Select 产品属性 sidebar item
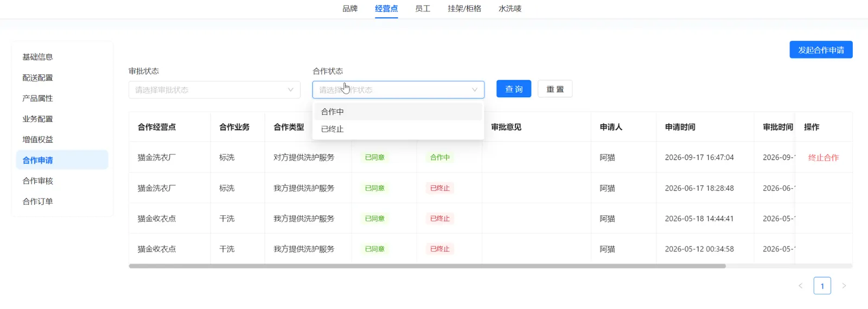This screenshot has height=309, width=868. pyautogui.click(x=62, y=98)
